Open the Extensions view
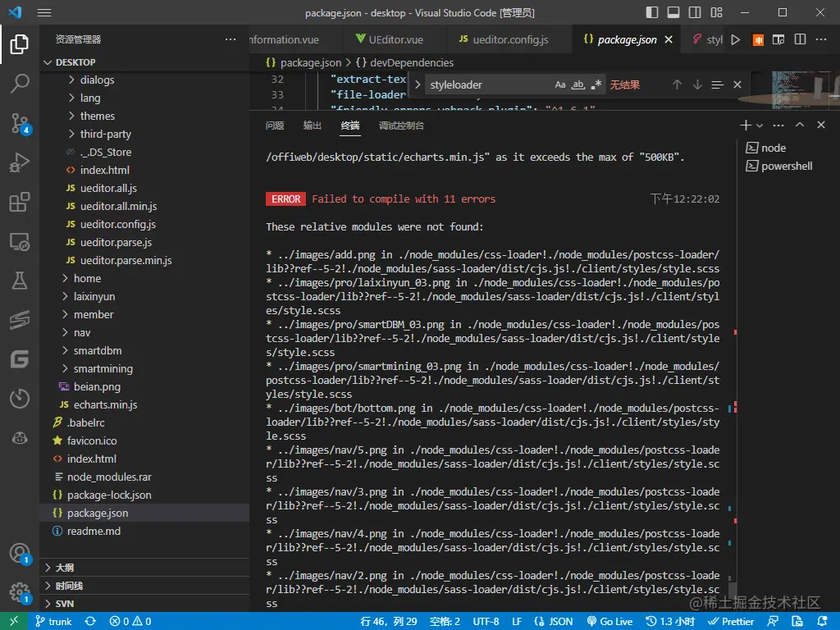The width and height of the screenshot is (840, 630). pyautogui.click(x=20, y=203)
